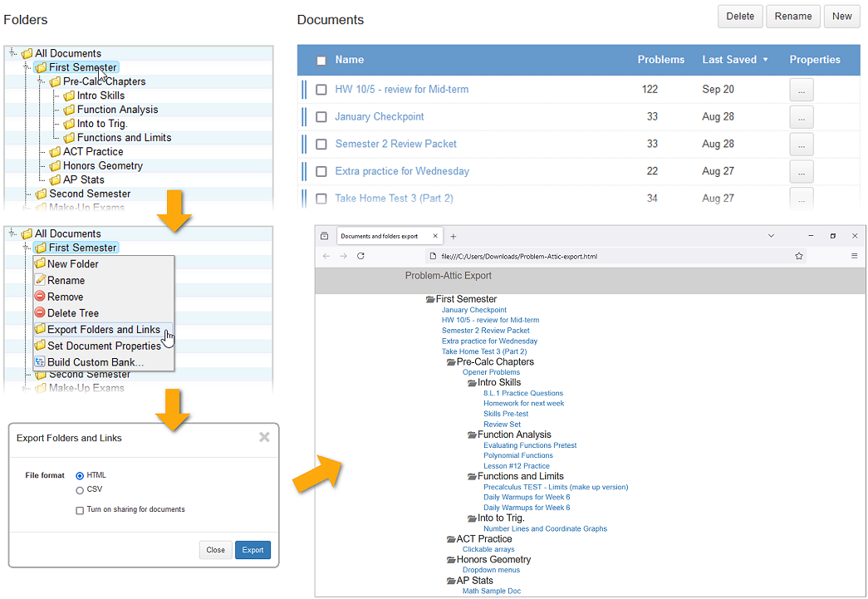The image size is (868, 599).
Task: Check the Semester 2 Review Packet checkbox
Action: click(x=321, y=144)
